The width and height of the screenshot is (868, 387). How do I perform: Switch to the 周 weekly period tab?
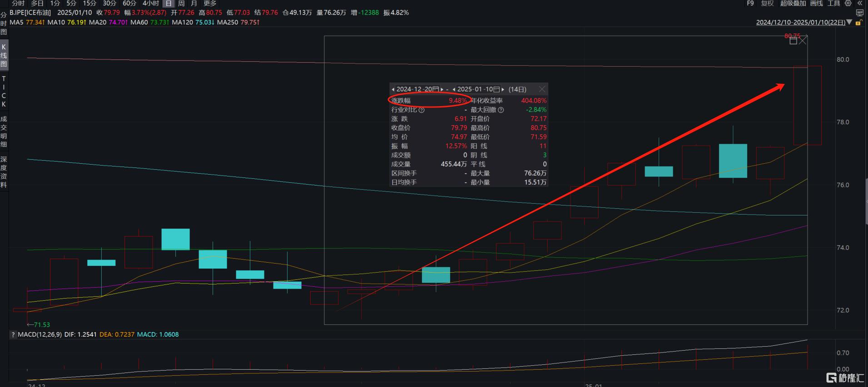point(181,3)
